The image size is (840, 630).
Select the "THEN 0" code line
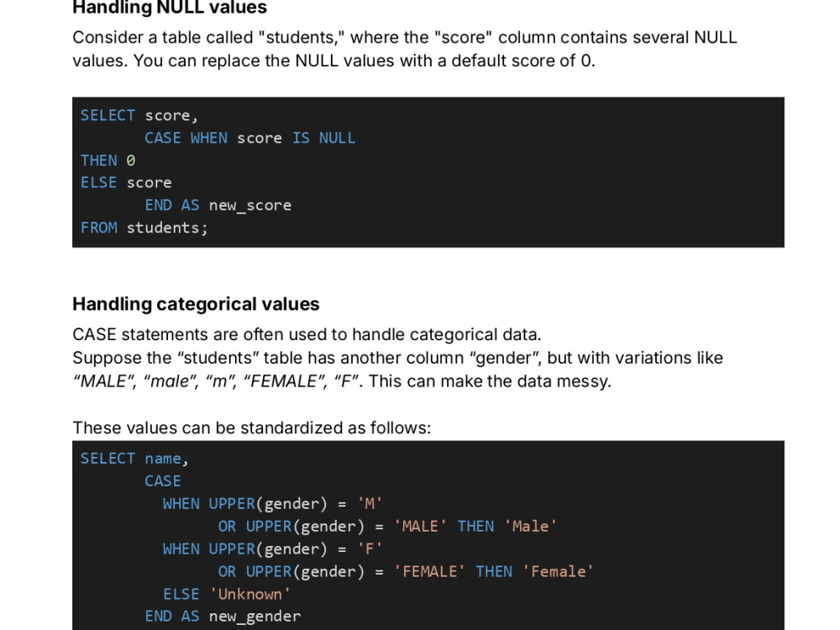[x=108, y=160]
